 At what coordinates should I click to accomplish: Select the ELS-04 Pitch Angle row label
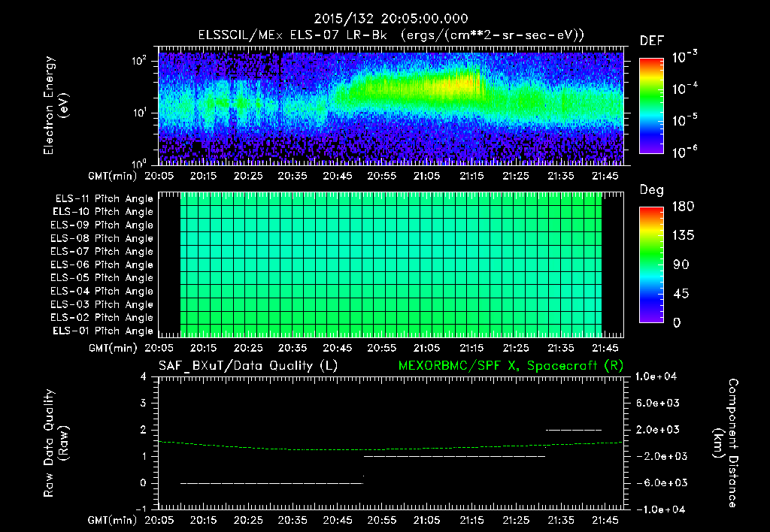(102, 291)
